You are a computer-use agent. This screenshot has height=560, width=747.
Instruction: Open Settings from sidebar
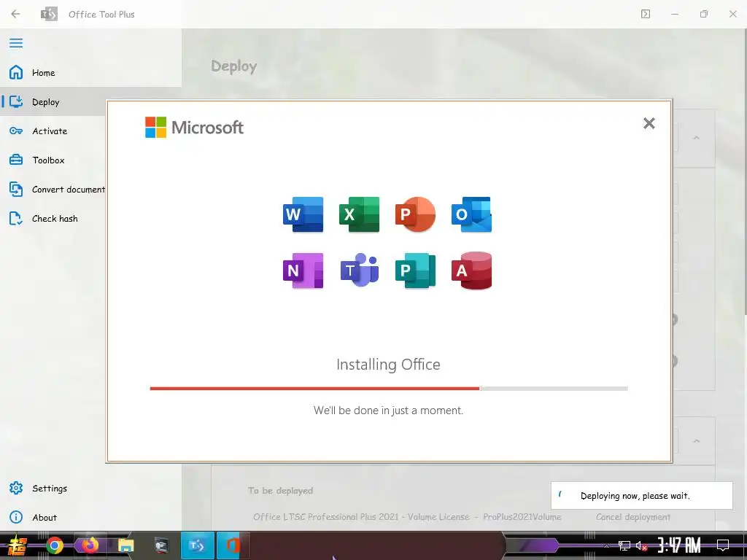click(90, 488)
